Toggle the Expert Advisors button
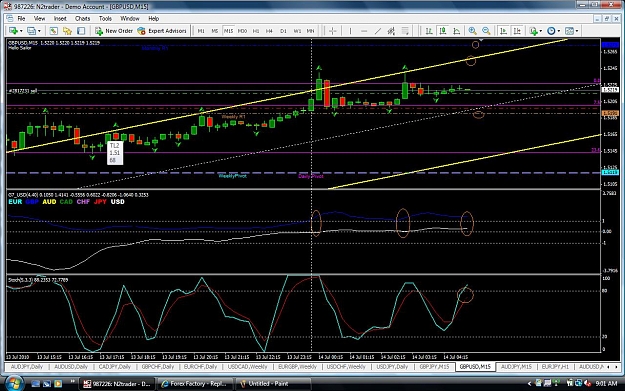 coord(162,31)
